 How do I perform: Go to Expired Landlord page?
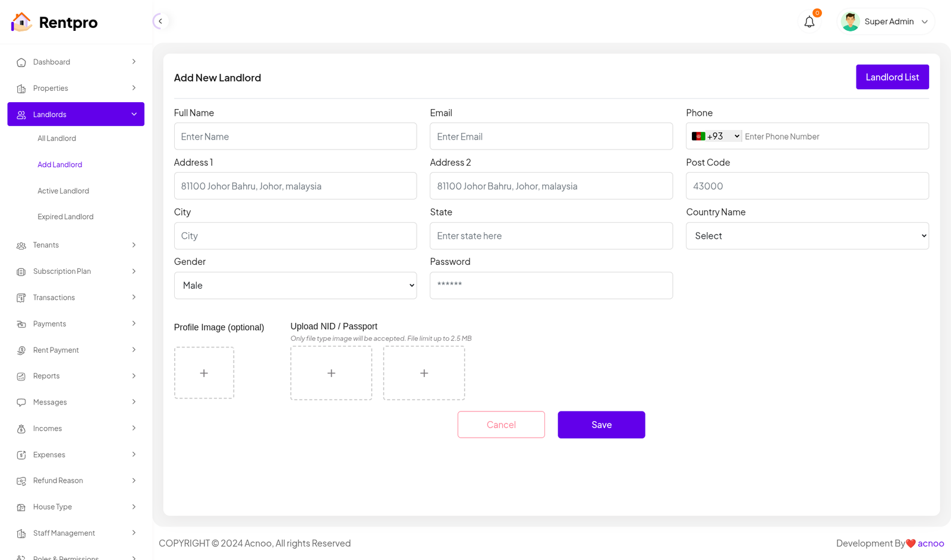[65, 217]
